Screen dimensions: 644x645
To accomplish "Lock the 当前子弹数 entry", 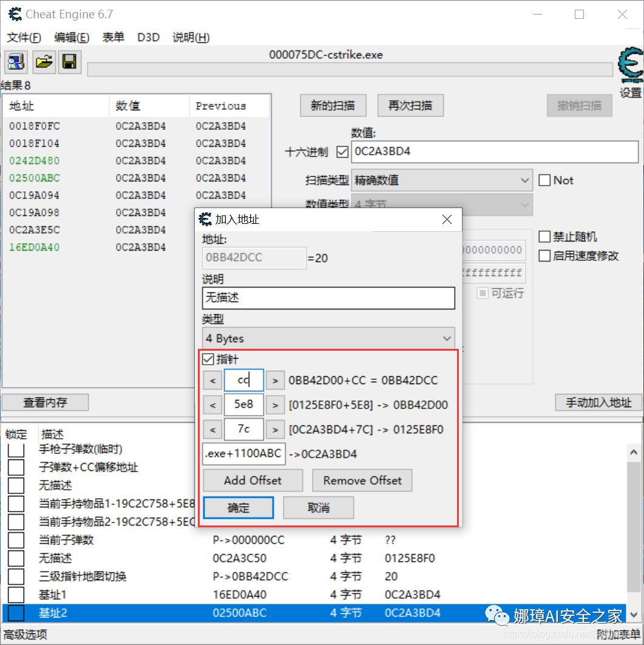I will coord(16,540).
